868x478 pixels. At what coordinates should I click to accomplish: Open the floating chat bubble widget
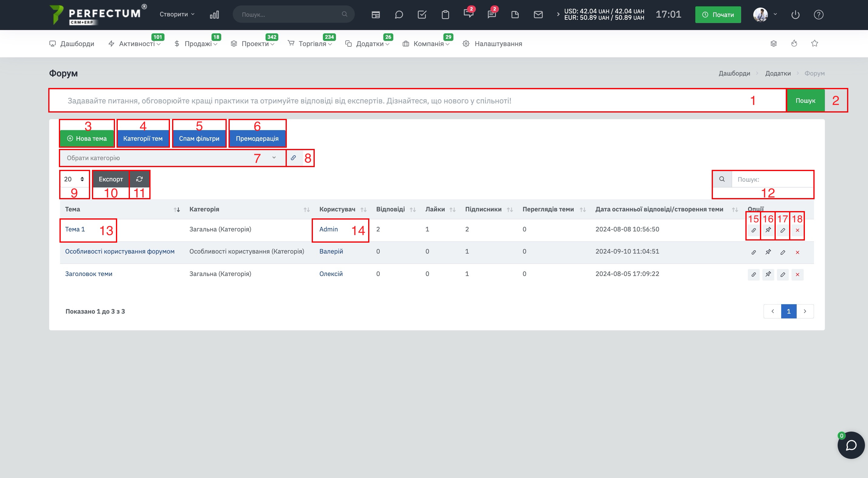point(851,445)
